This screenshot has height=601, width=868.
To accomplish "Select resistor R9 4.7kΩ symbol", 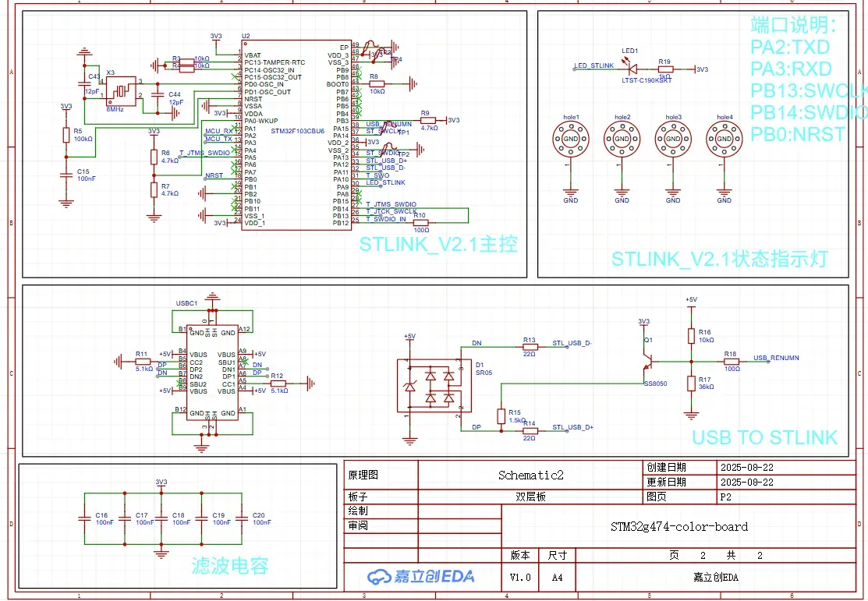I will point(428,120).
